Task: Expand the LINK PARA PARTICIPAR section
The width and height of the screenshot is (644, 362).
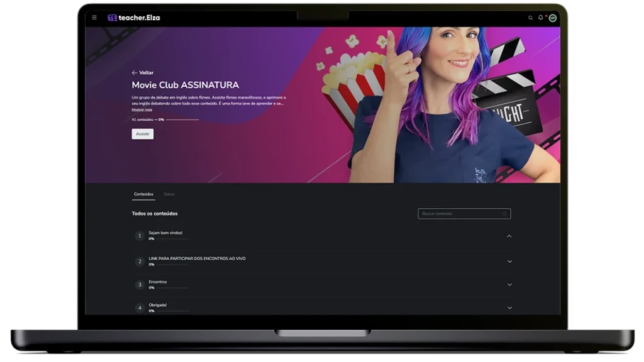Action: click(509, 261)
